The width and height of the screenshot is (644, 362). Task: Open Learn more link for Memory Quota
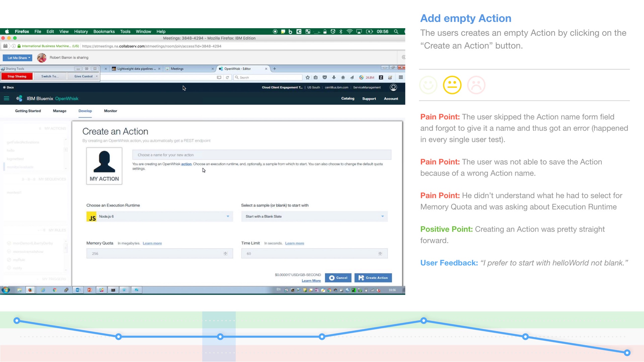152,243
